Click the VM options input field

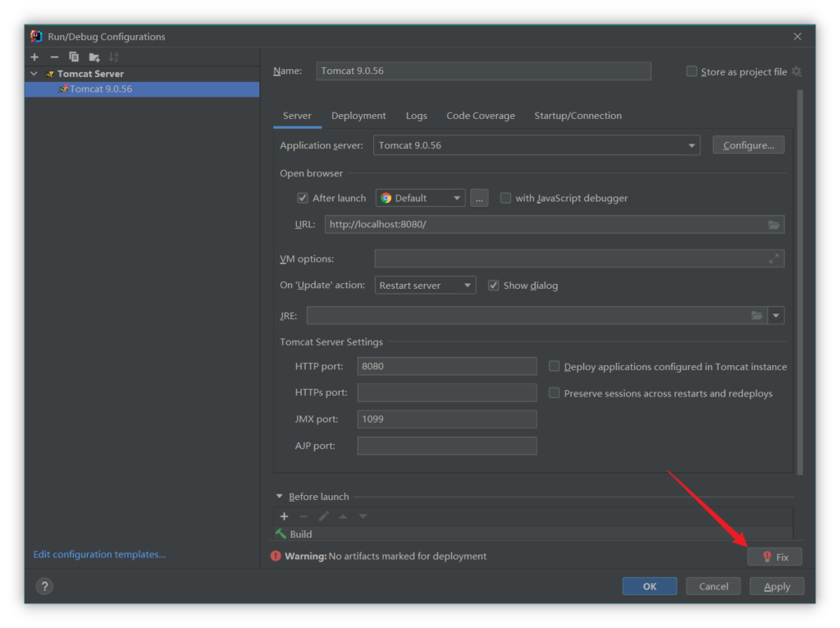(580, 259)
